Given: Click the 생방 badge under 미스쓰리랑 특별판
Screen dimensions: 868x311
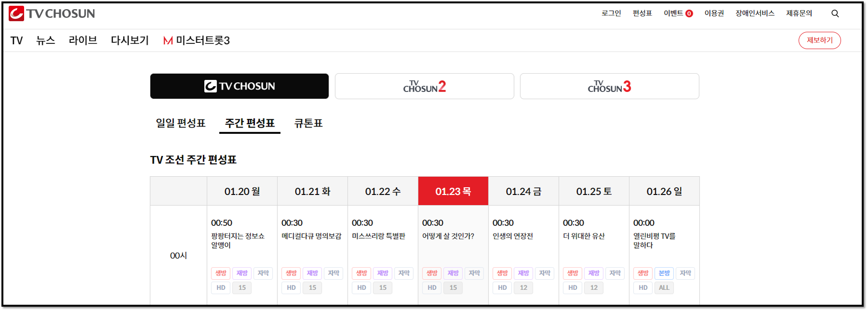Looking at the screenshot, I should point(361,273).
